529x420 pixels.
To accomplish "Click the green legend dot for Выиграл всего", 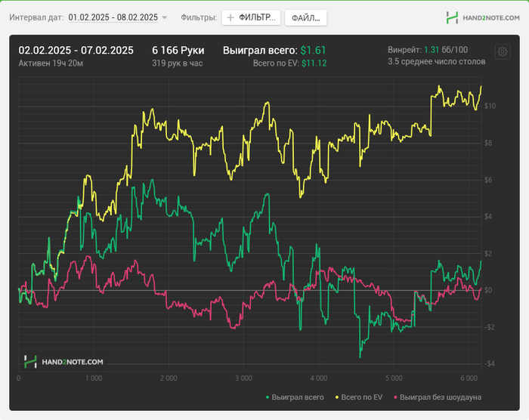I will click(x=268, y=397).
